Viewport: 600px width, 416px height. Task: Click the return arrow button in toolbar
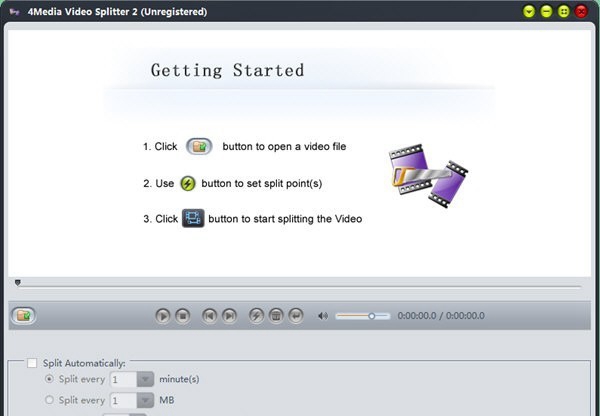[296, 316]
